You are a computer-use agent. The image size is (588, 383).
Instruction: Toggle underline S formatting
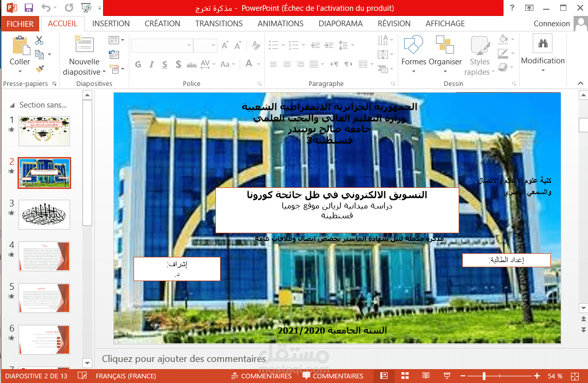[164, 64]
